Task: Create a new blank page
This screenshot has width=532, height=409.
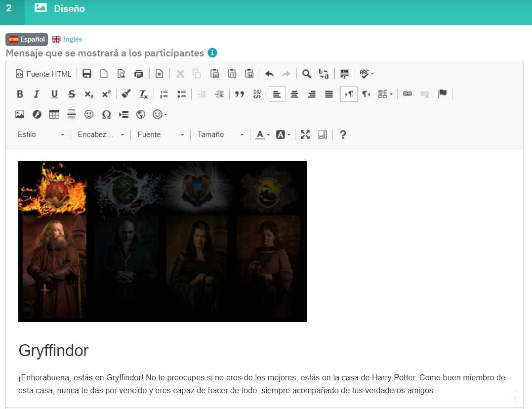Action: pyautogui.click(x=104, y=74)
